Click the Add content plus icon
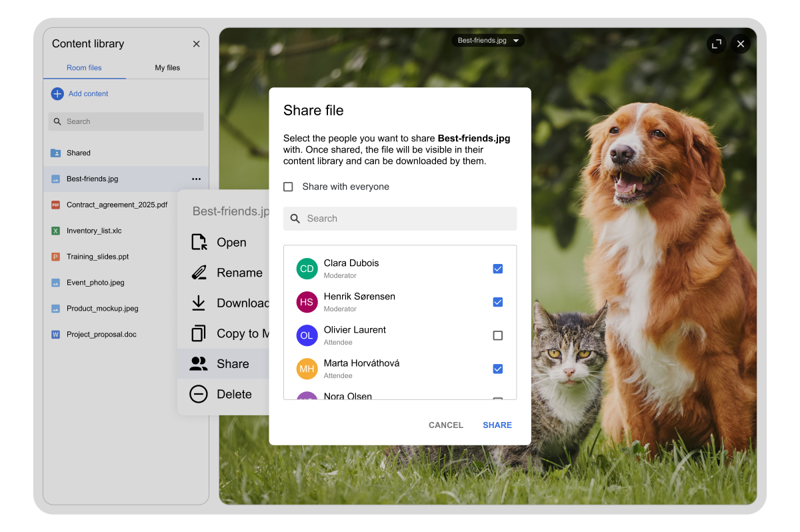Image resolution: width=800 pixels, height=532 pixels. (57, 94)
